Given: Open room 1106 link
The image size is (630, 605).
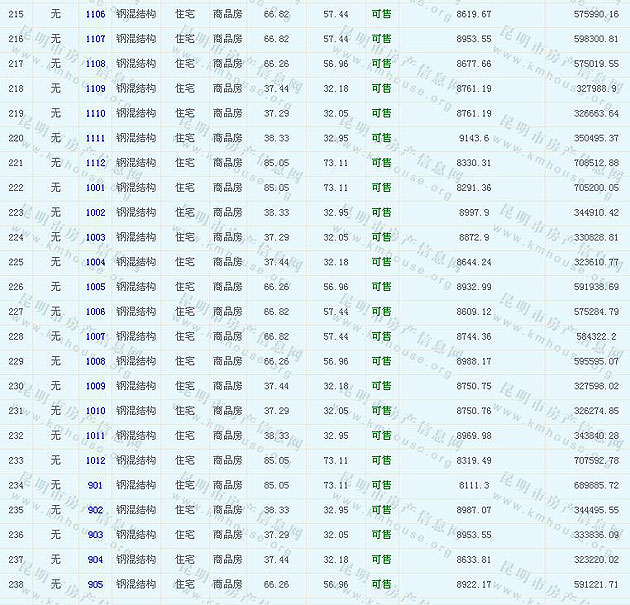Looking at the screenshot, I should [95, 15].
